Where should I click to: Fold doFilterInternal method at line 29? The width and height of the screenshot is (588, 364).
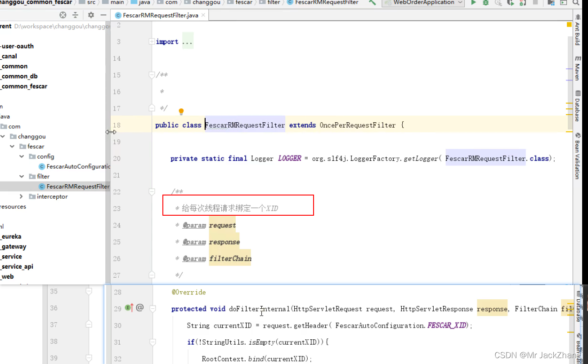[x=152, y=309]
